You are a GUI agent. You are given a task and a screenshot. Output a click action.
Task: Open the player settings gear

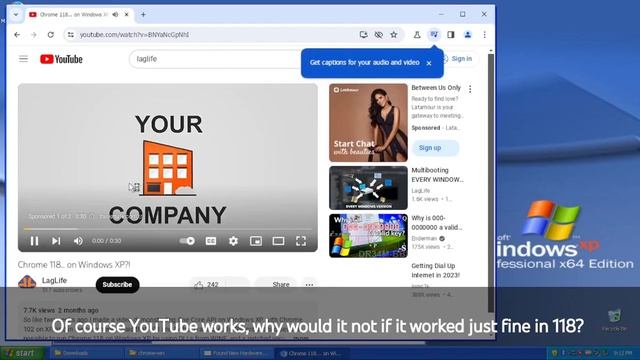233,241
